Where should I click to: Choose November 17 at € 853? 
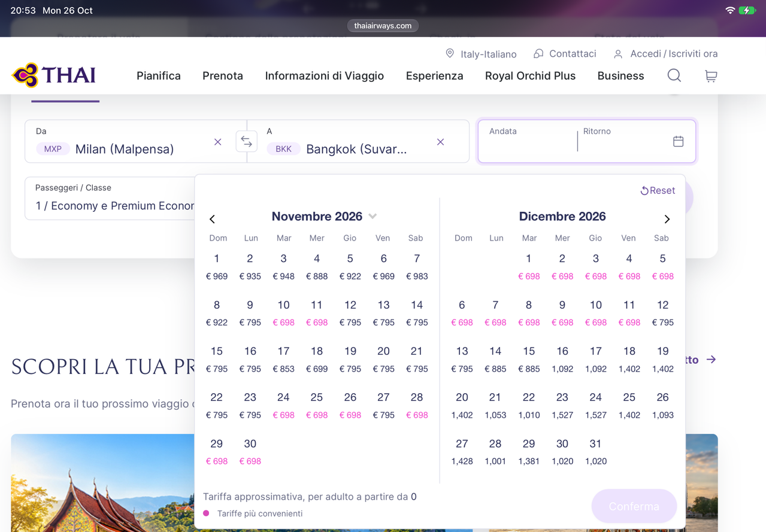[283, 359]
